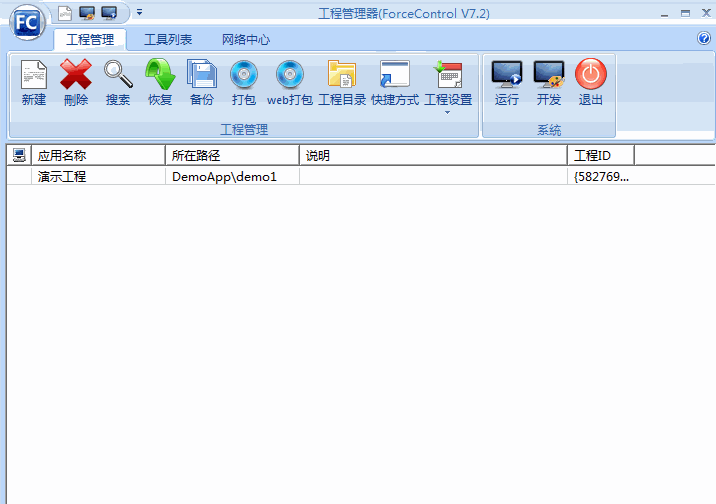Sort by the 工程ID column header
This screenshot has width=716, height=504.
(x=601, y=155)
